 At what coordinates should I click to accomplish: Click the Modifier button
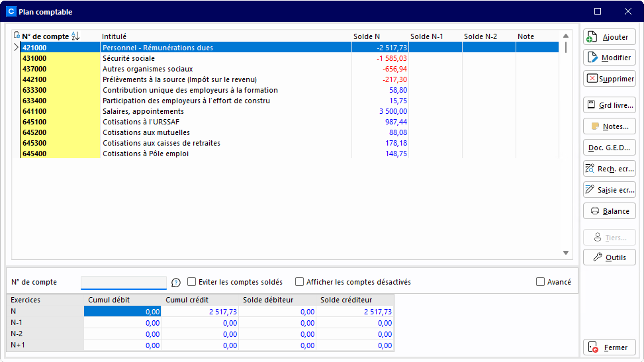tap(610, 58)
